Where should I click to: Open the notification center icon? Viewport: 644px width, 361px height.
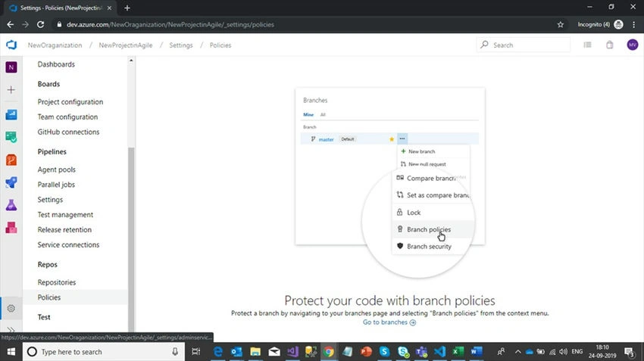(629, 352)
